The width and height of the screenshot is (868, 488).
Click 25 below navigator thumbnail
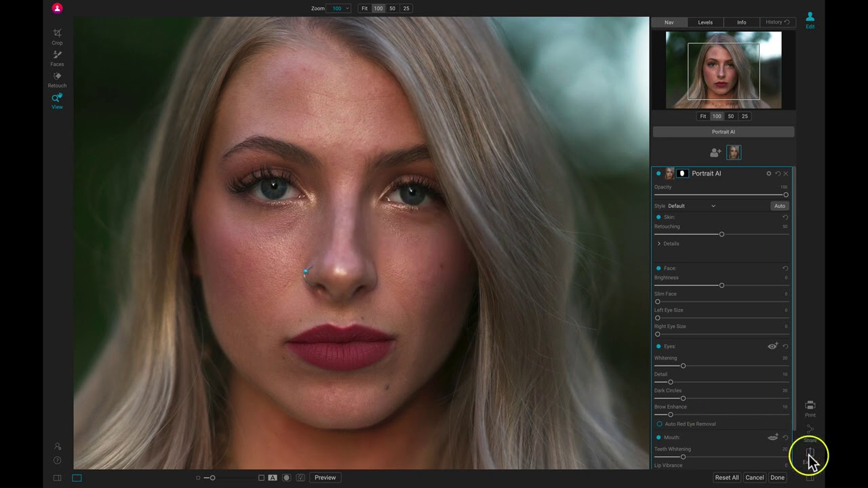tap(745, 116)
